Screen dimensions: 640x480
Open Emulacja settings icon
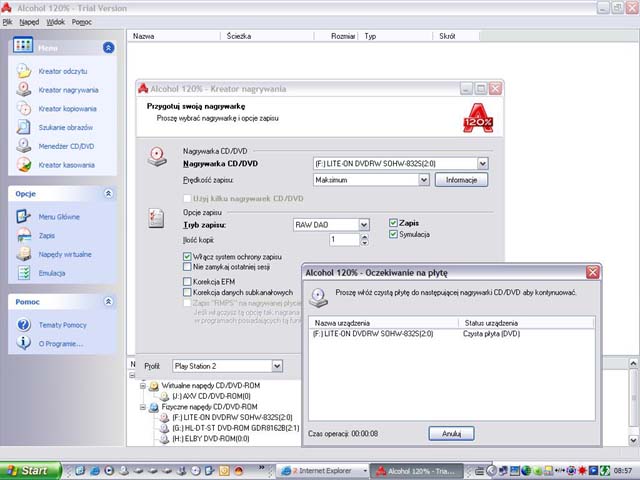(24, 273)
